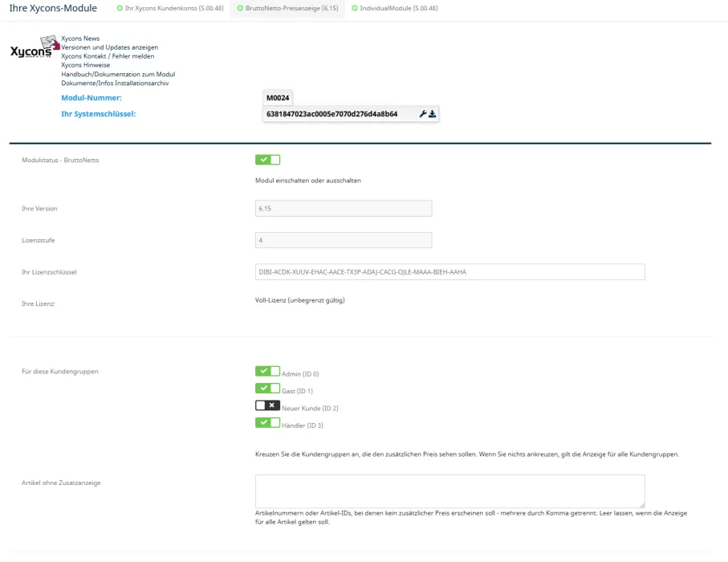Click the system key value 6381847023ac...

tap(332, 114)
